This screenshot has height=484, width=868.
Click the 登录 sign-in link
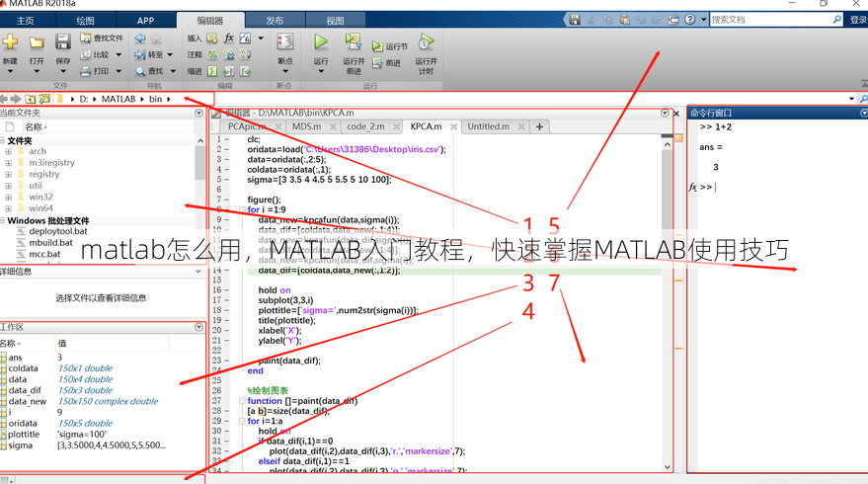(858, 20)
